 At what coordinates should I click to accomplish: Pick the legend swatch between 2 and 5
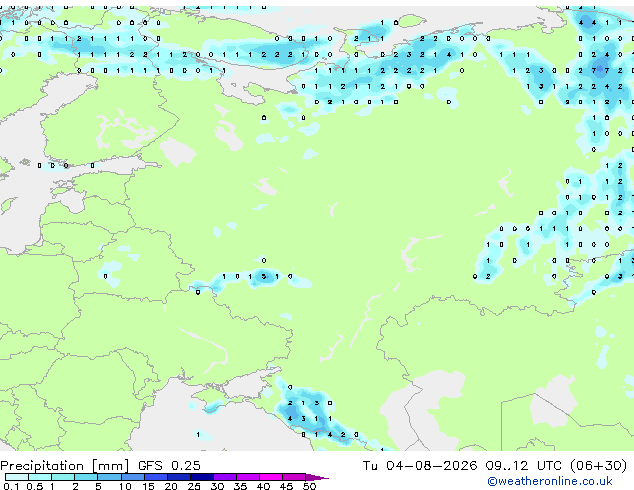[x=86, y=477]
